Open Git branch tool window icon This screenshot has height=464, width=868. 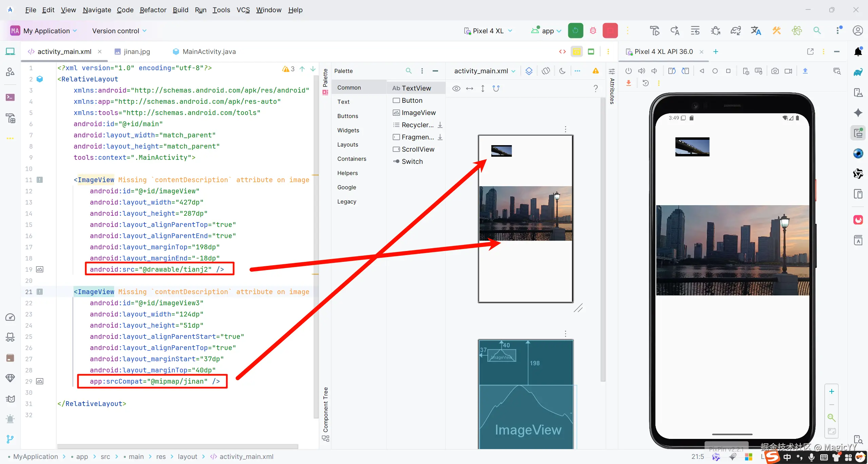pos(10,439)
